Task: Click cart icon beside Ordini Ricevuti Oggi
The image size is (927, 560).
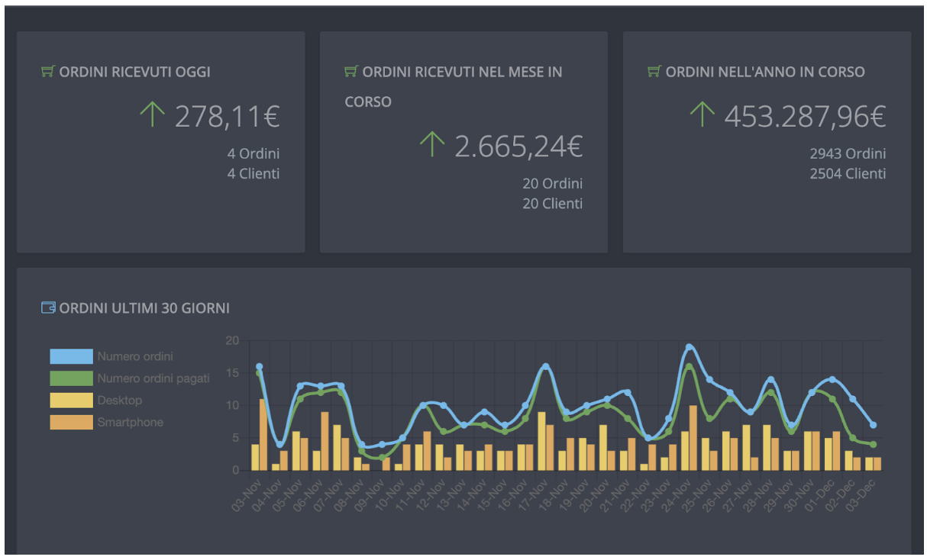Action: [x=47, y=72]
